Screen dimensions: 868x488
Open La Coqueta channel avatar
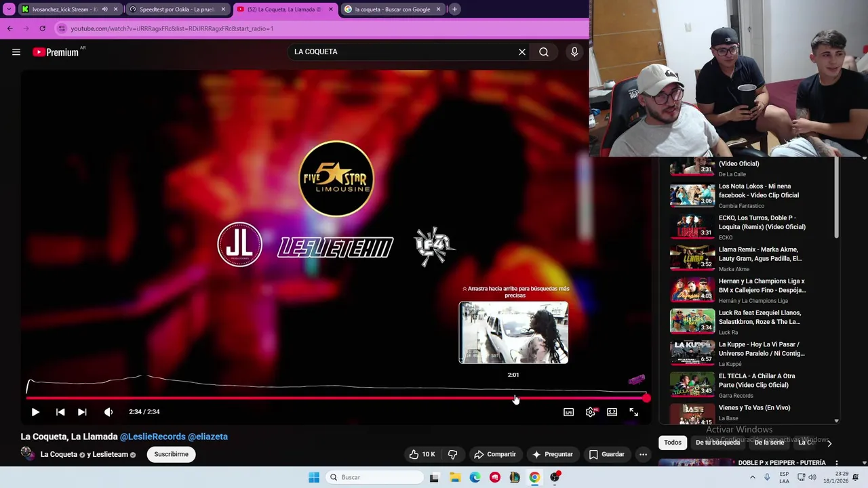coord(28,454)
